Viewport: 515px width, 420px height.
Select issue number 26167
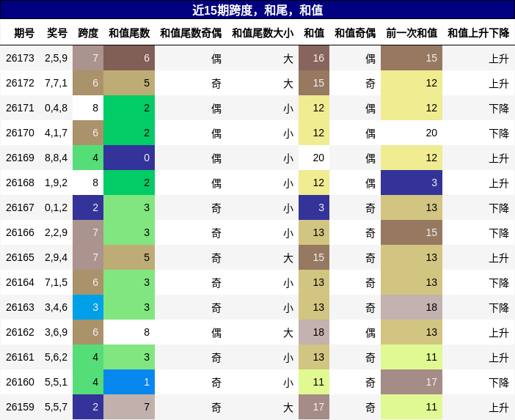[20, 207]
